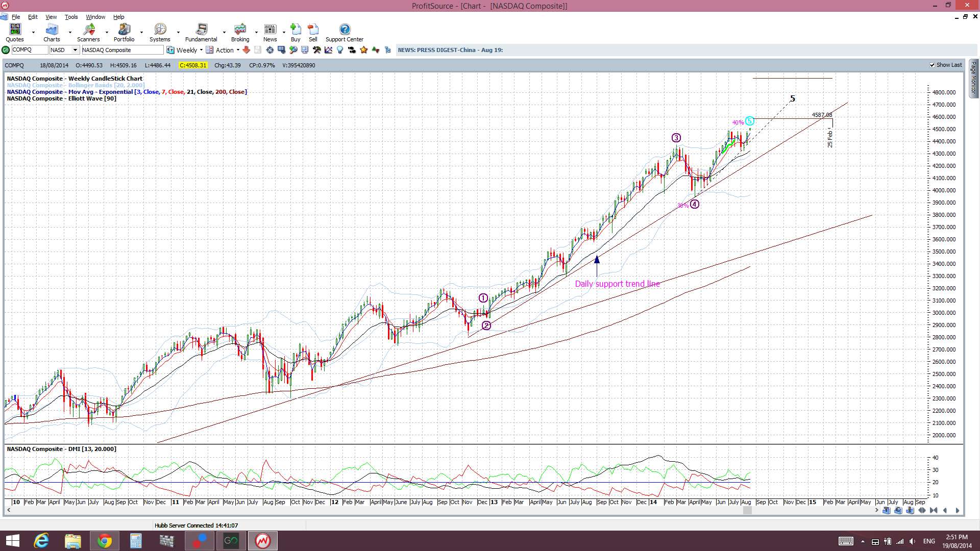Open Internet Explorer from the taskbar

pos(41,541)
